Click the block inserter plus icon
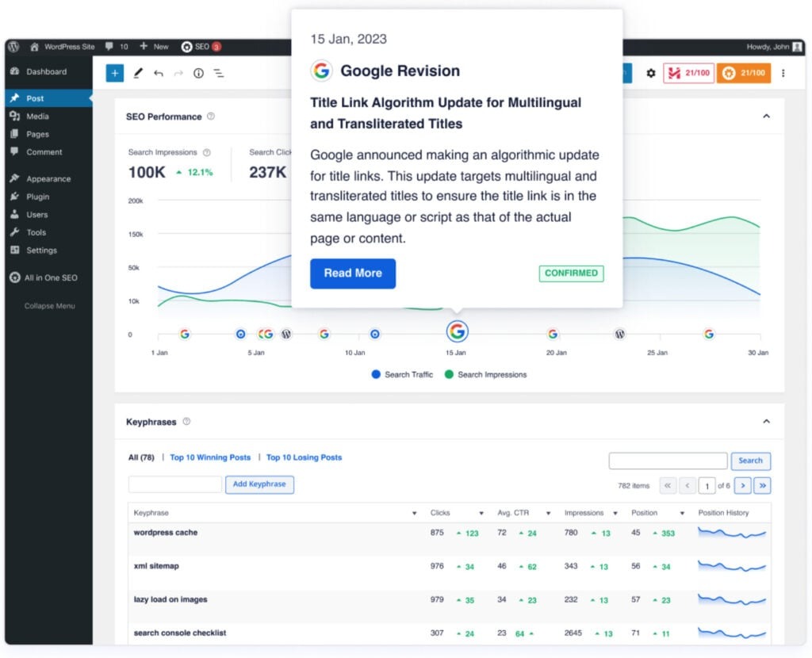 pos(115,73)
